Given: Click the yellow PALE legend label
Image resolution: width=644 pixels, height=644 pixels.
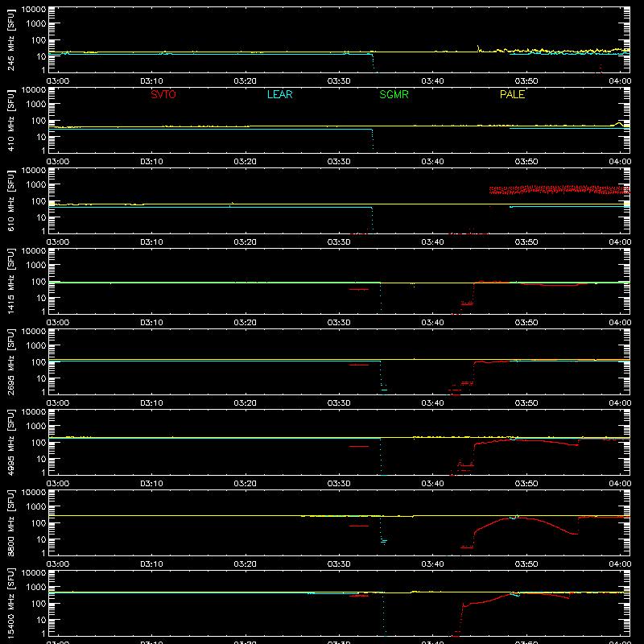Looking at the screenshot, I should [512, 94].
